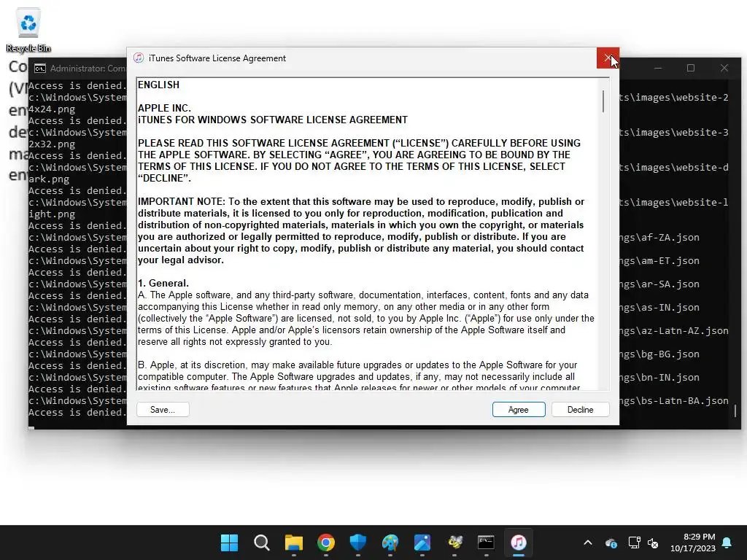
Task: Click the Agree button
Action: (519, 410)
